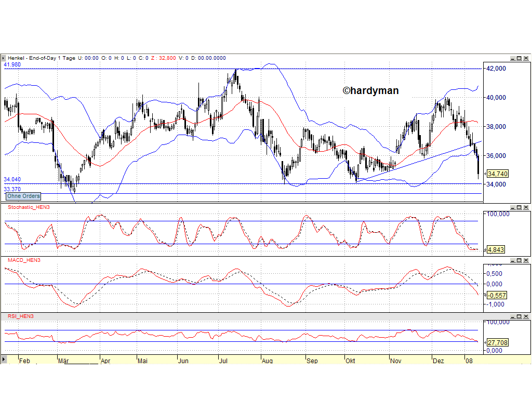Viewport: 532px width, 399px height.
Task: Click the "Feb" label on the time axis
Action: (x=24, y=360)
